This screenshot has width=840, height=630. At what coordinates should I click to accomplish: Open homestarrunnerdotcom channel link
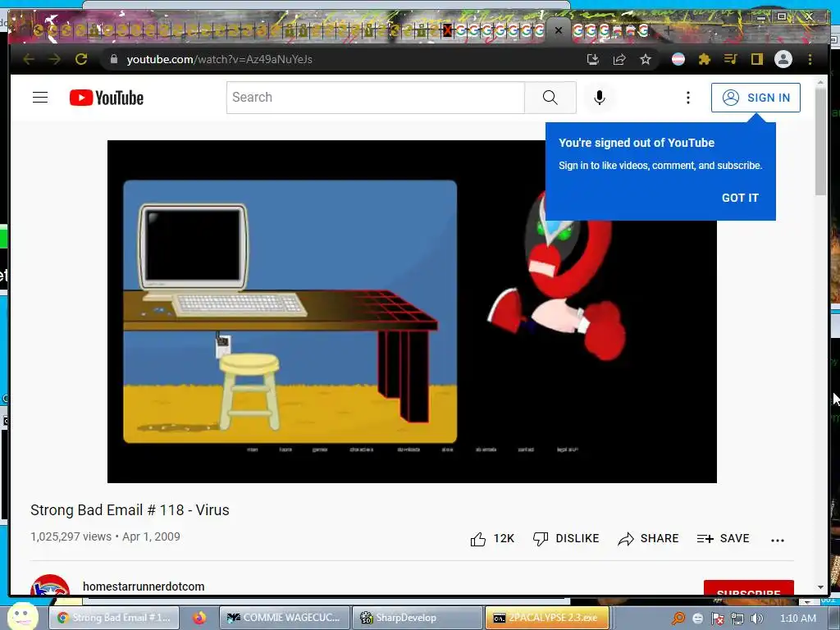pyautogui.click(x=144, y=587)
